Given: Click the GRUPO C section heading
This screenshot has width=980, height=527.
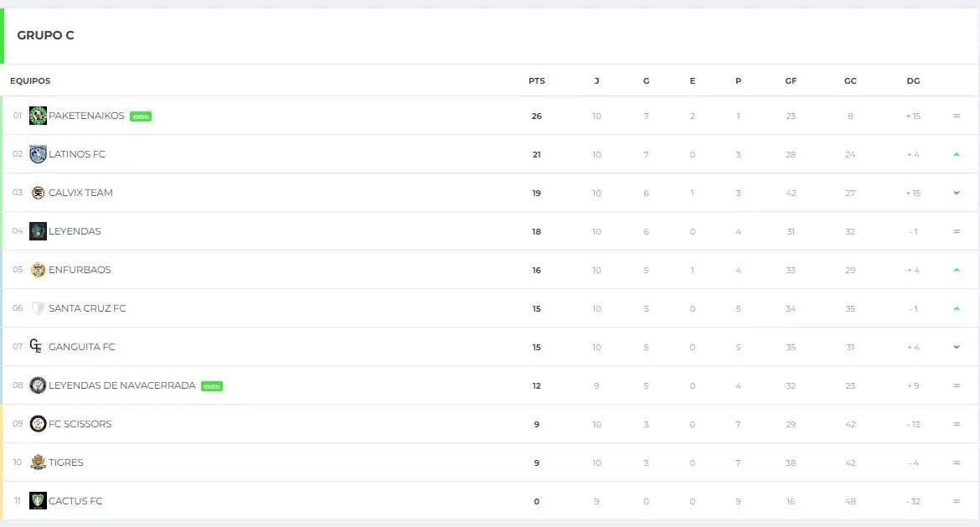Looking at the screenshot, I should click(x=45, y=36).
